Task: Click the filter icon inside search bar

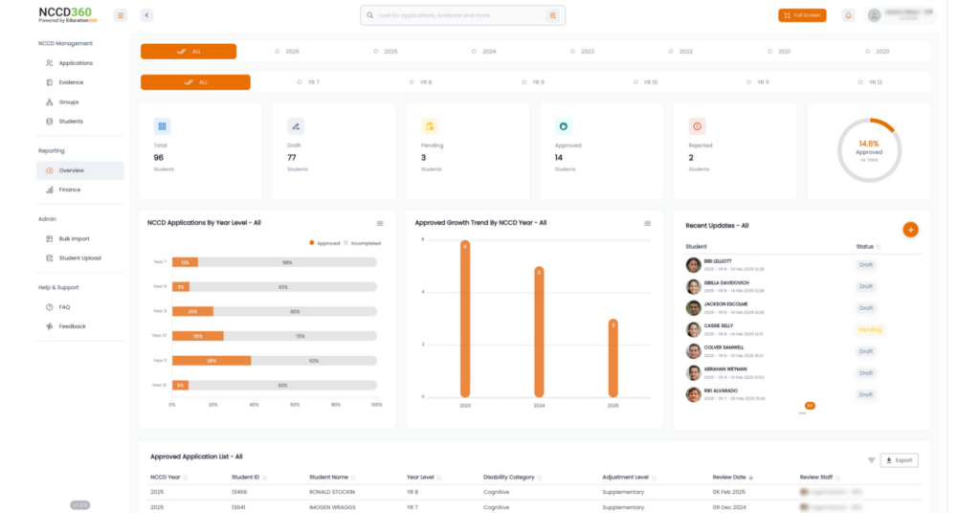Action: tap(552, 15)
